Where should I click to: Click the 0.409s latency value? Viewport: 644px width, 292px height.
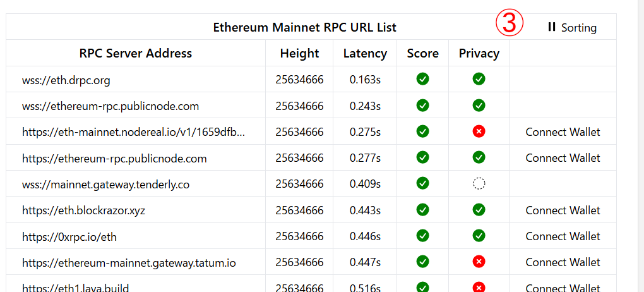coord(365,184)
